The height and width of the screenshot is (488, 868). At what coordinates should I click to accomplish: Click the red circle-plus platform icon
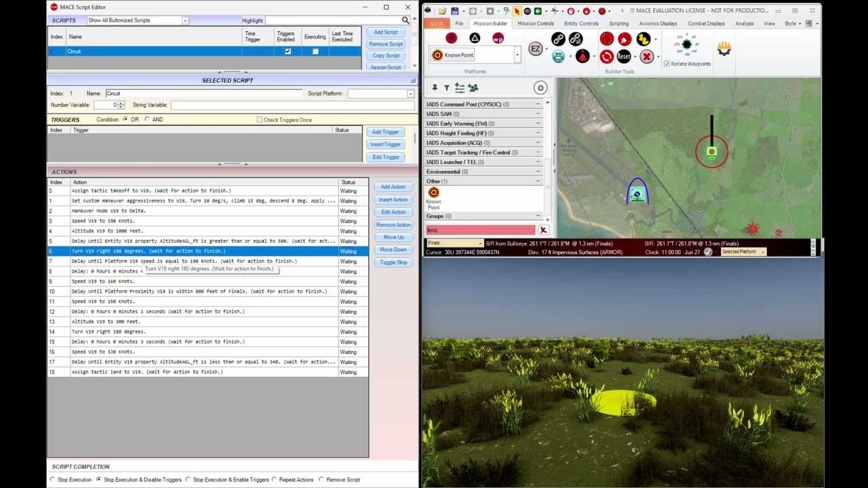(x=451, y=39)
